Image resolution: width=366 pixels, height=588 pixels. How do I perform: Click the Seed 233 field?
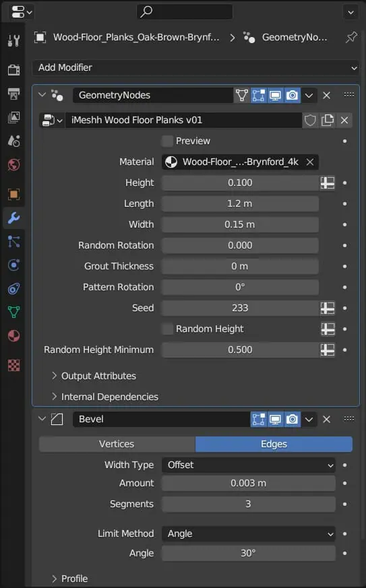[x=240, y=308]
